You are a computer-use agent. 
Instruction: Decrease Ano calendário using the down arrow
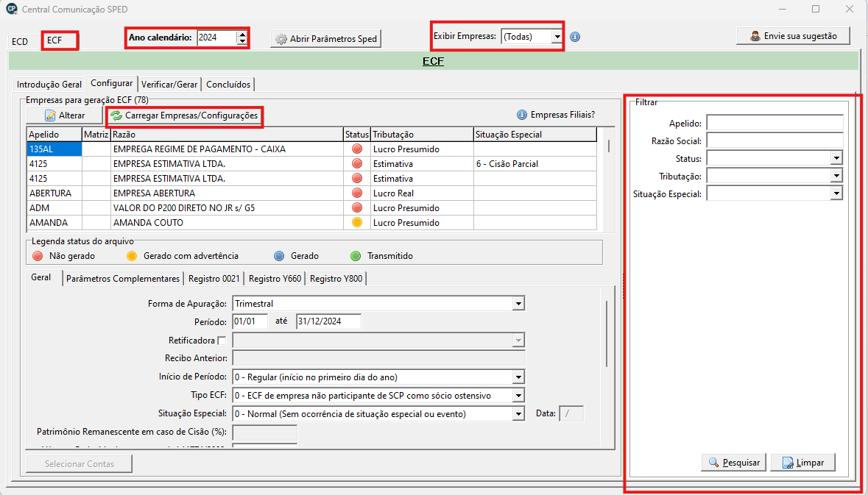click(x=242, y=41)
